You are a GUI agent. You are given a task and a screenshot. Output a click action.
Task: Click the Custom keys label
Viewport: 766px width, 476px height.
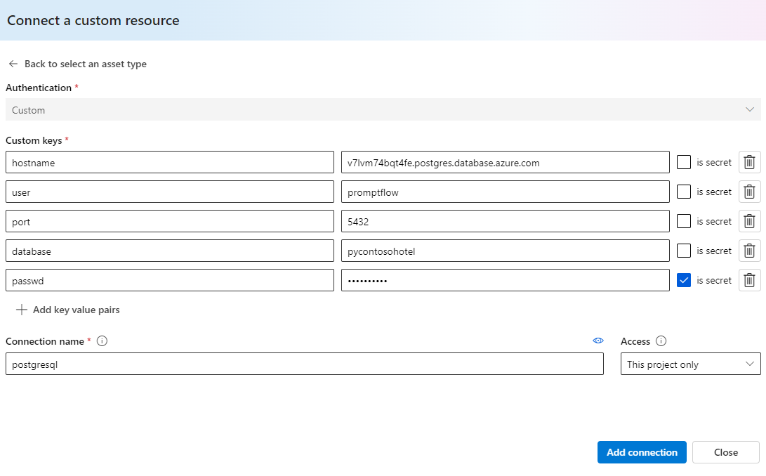pos(34,141)
